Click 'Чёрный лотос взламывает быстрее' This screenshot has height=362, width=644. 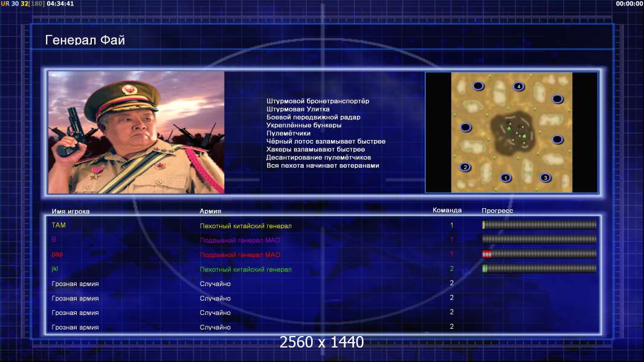tap(326, 141)
